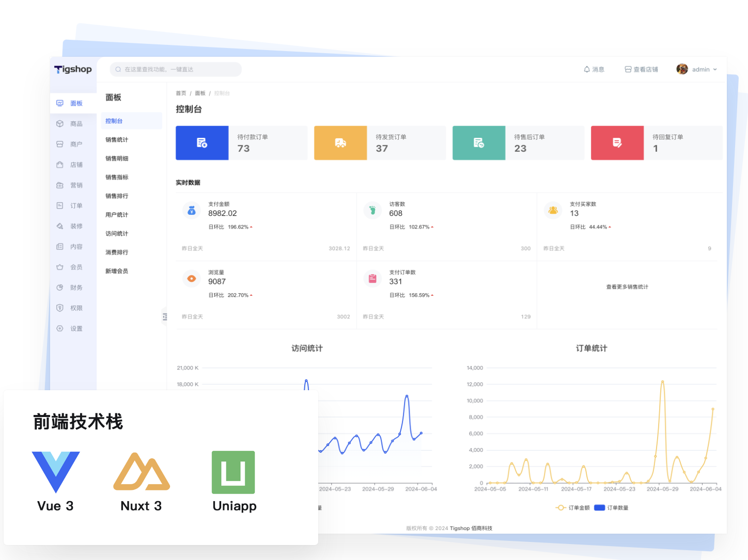Click the 首页 breadcrumb link
The width and height of the screenshot is (748, 560).
click(x=181, y=93)
